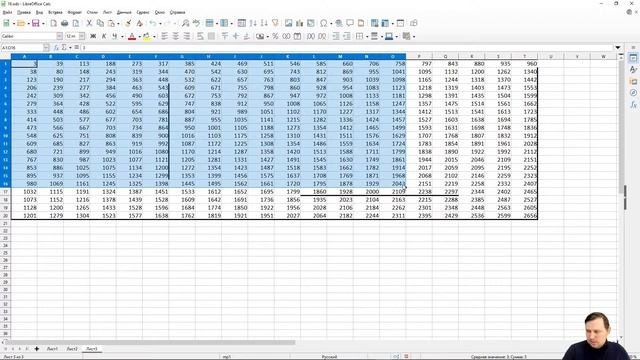This screenshot has height=360, width=640.
Task: Click the Insert Image icon
Action: (289, 23)
